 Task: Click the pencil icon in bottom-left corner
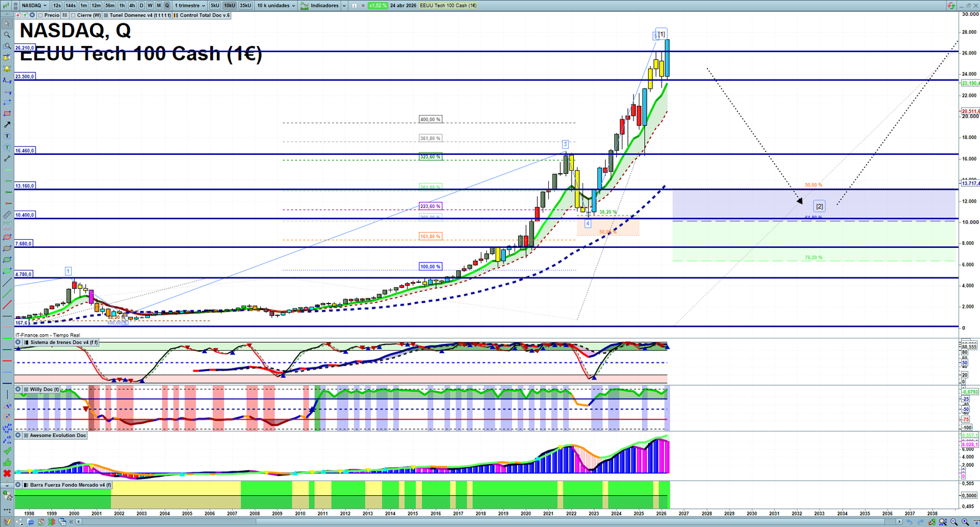(7, 522)
